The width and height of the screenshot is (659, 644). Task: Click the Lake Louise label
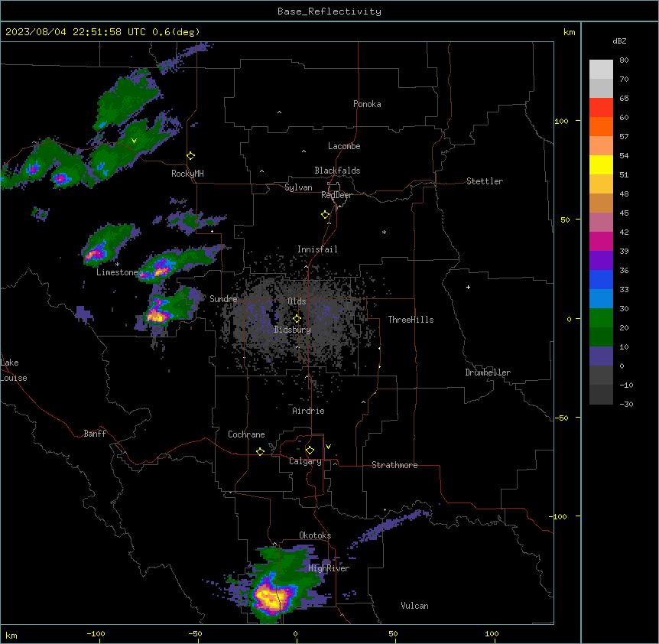[14, 370]
